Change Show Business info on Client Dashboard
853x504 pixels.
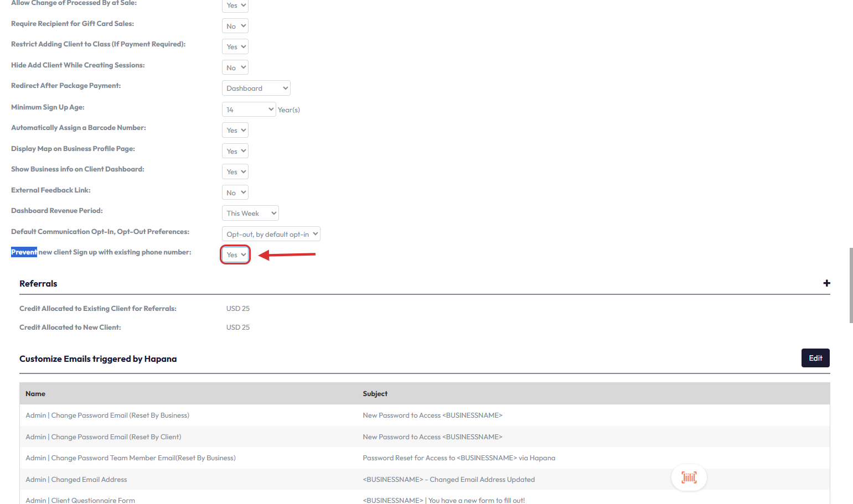click(235, 172)
